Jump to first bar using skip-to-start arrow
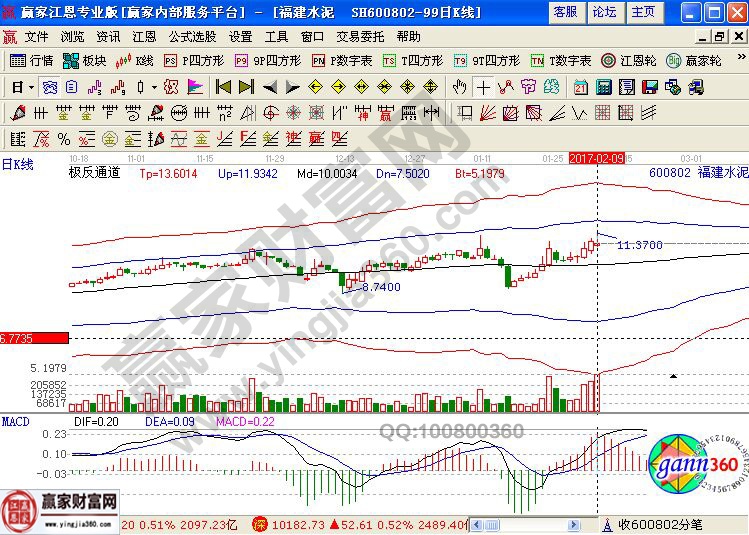 coord(223,86)
